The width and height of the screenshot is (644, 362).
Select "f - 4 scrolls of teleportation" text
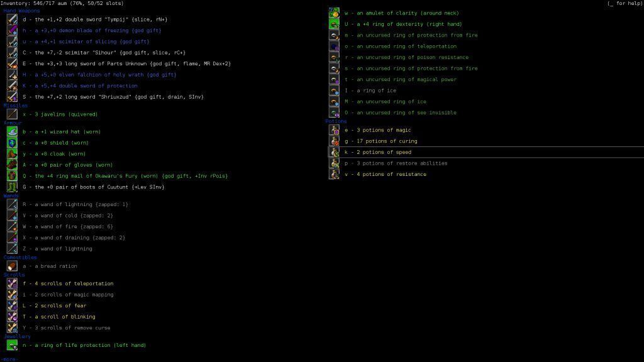pos(68,283)
